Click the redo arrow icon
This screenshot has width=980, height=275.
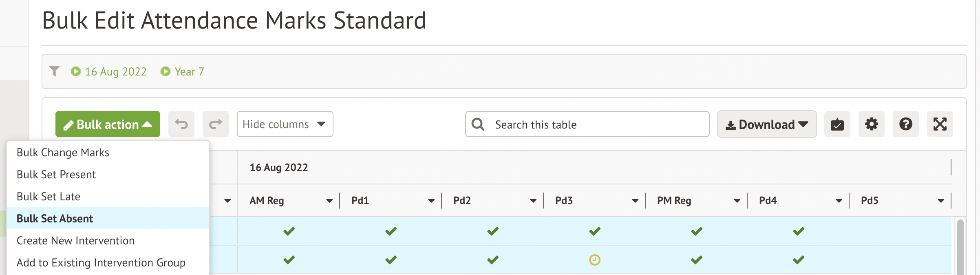[x=215, y=124]
